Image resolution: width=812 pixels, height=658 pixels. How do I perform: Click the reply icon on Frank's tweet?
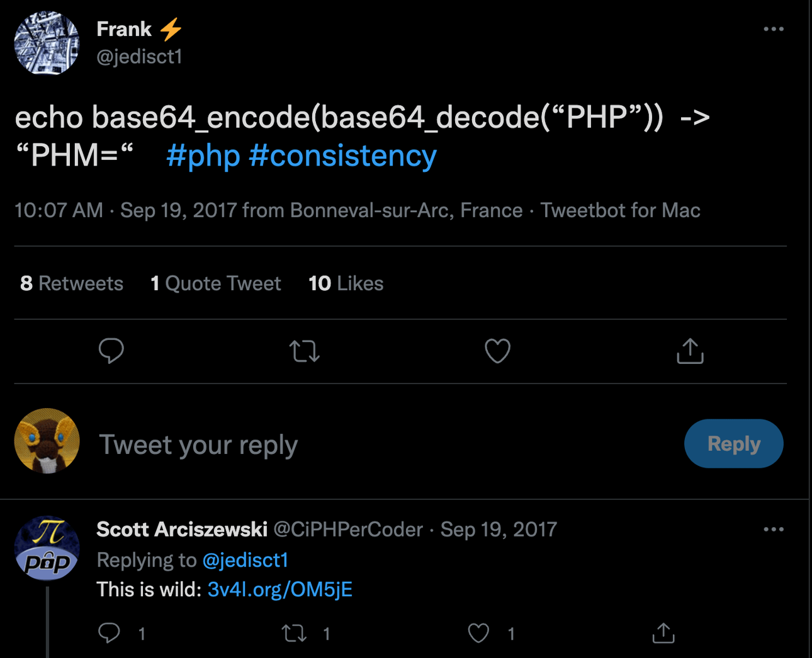coord(111,351)
